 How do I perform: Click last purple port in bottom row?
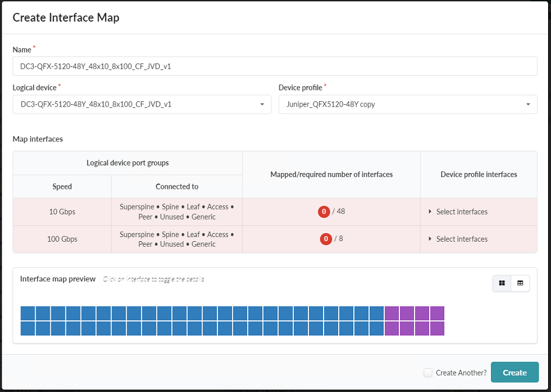click(x=437, y=329)
